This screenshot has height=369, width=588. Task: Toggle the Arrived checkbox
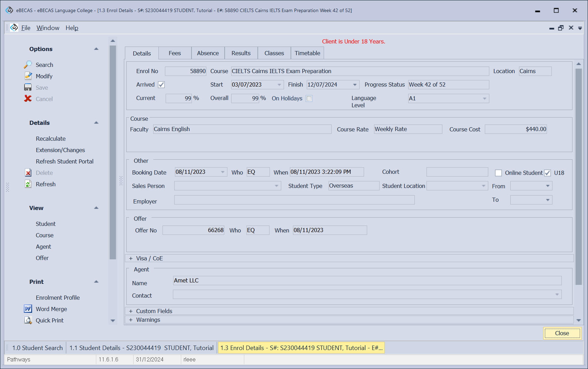161,85
